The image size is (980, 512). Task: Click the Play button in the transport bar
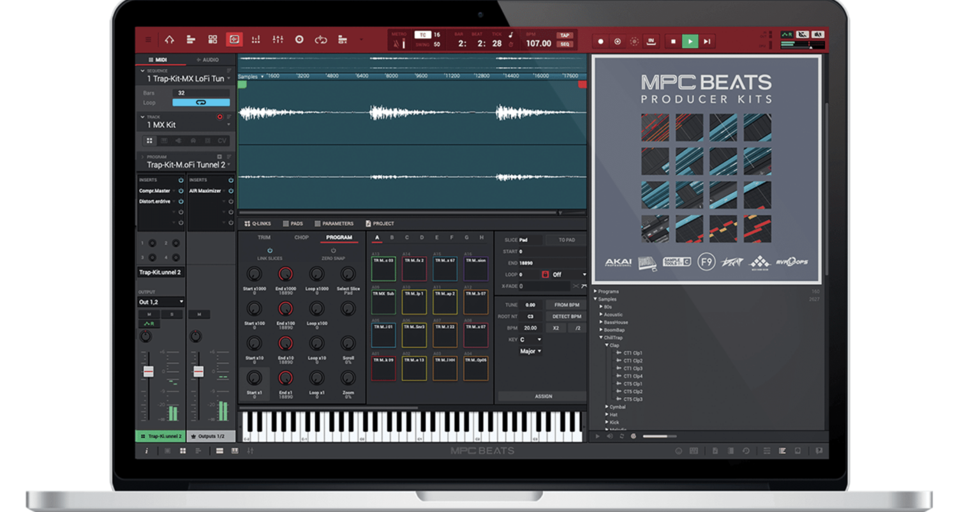[x=691, y=41]
